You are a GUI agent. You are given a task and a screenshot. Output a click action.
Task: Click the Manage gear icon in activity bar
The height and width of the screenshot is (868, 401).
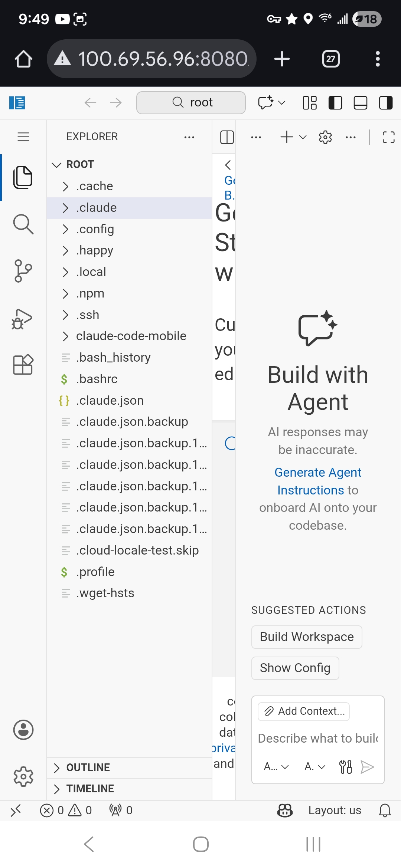[x=23, y=776]
